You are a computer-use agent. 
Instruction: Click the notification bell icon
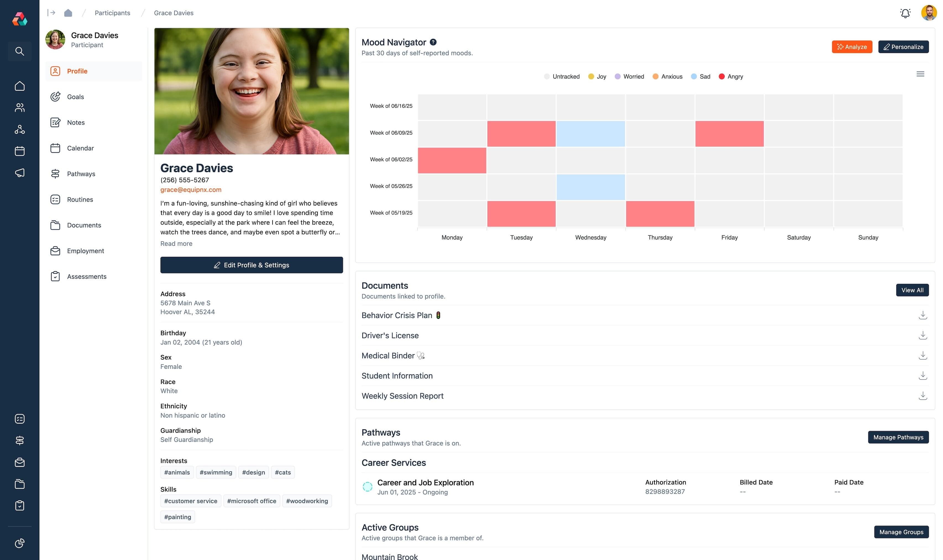click(905, 13)
